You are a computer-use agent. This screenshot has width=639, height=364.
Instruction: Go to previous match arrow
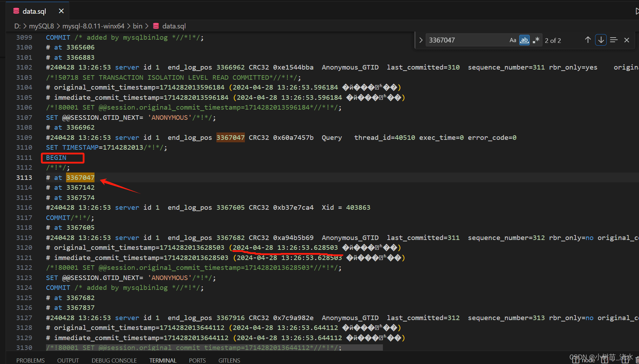pos(588,40)
